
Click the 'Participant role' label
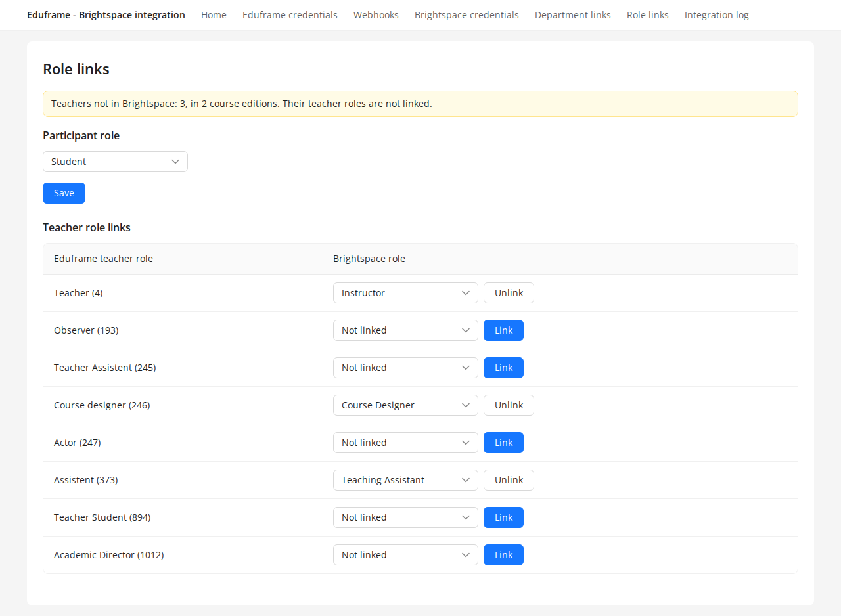pyautogui.click(x=81, y=135)
